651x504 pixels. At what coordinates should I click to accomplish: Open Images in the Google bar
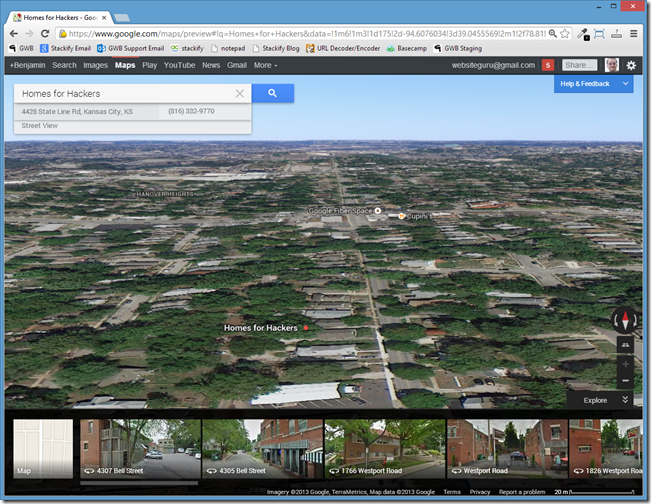click(x=95, y=65)
